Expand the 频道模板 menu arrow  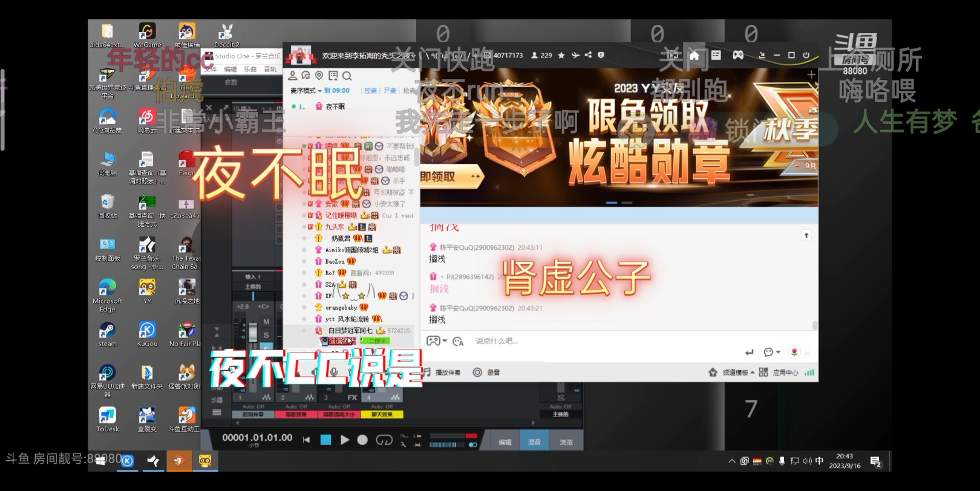(x=752, y=372)
